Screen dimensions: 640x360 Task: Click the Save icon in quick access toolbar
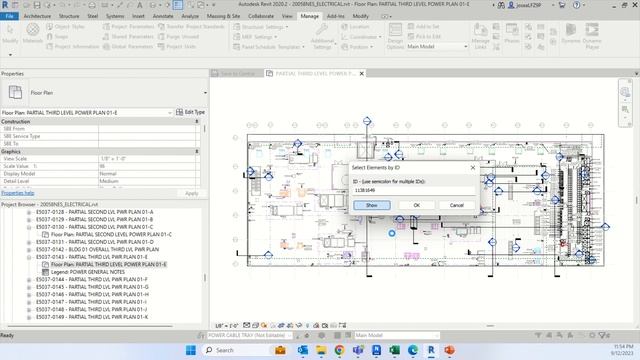[x=37, y=5]
